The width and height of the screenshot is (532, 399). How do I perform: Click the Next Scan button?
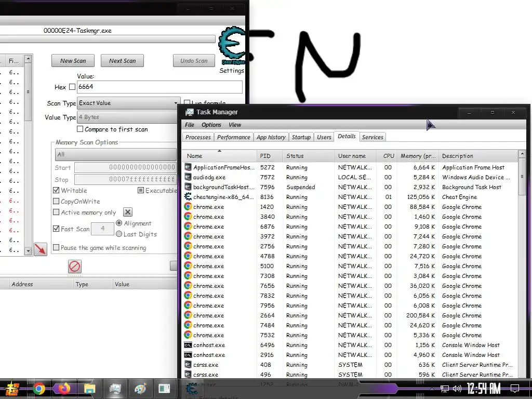pyautogui.click(x=122, y=61)
